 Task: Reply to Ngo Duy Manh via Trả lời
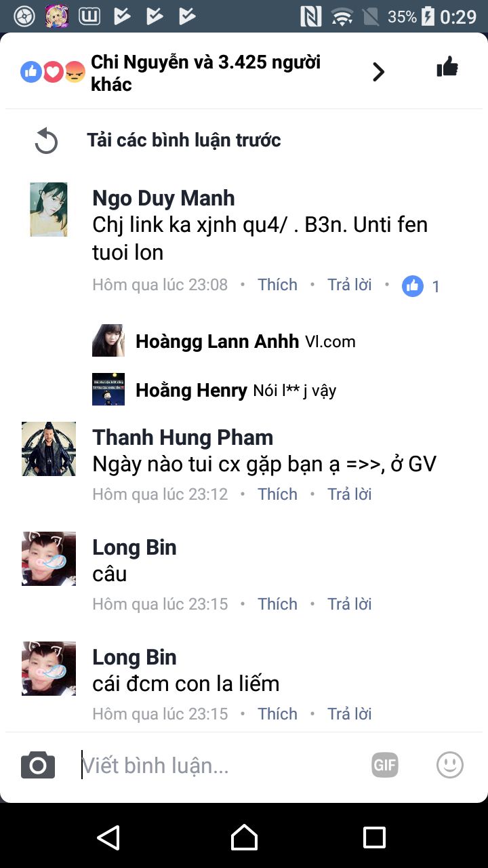coord(350,285)
